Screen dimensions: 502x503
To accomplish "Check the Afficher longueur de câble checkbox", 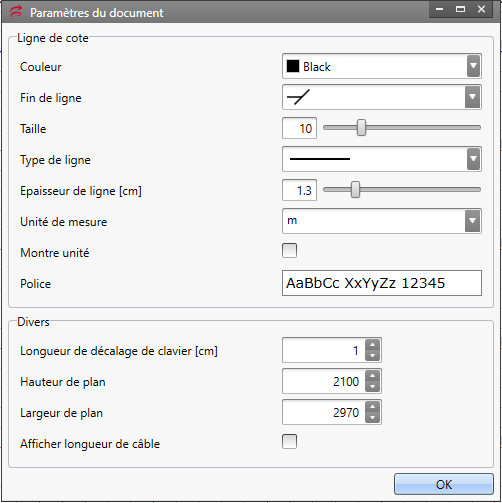I will (289, 441).
